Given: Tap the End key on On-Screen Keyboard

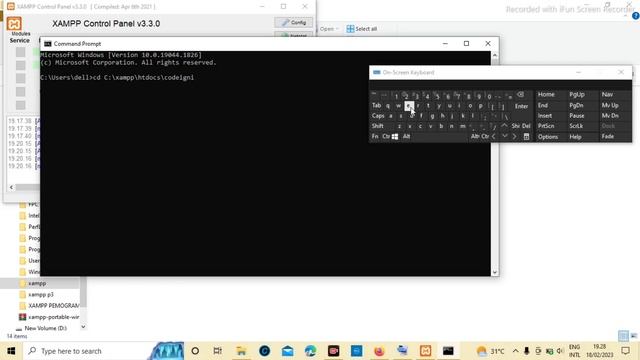Looking at the screenshot, I should click(542, 105).
